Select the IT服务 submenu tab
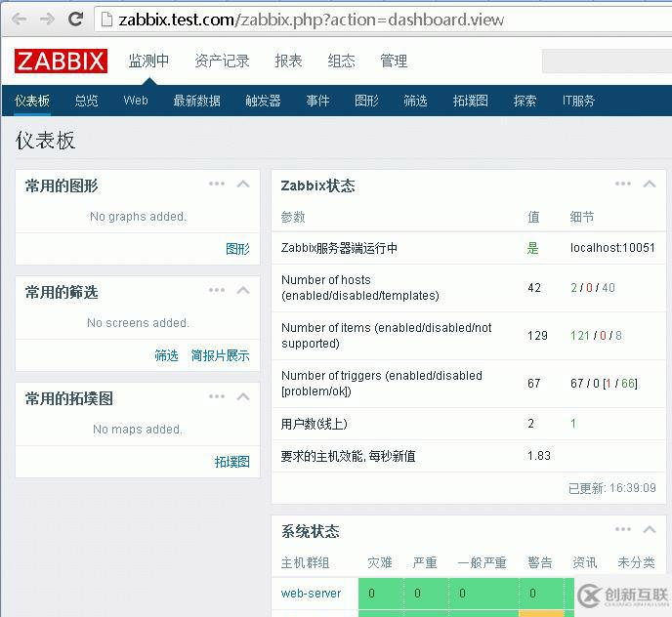The width and height of the screenshot is (672, 617). 578,101
